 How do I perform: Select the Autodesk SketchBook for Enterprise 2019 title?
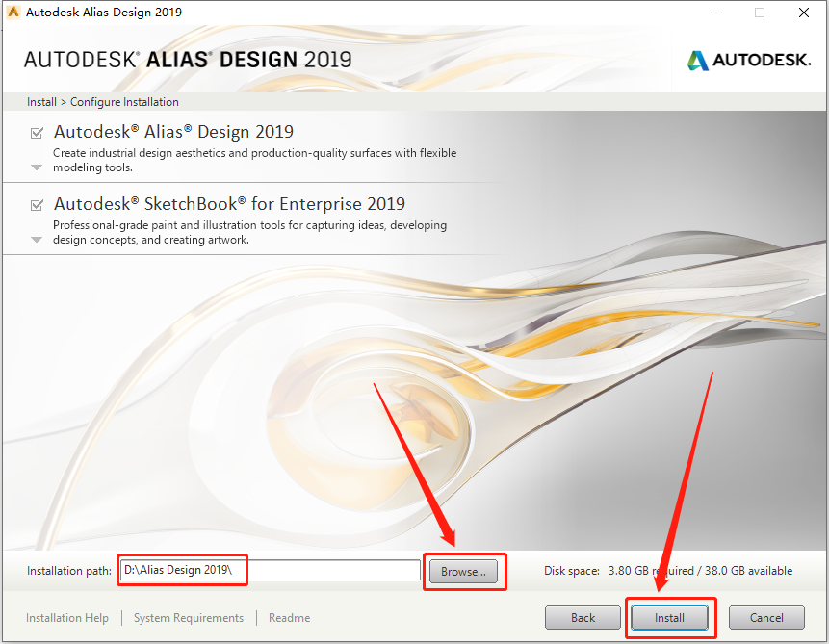click(229, 203)
